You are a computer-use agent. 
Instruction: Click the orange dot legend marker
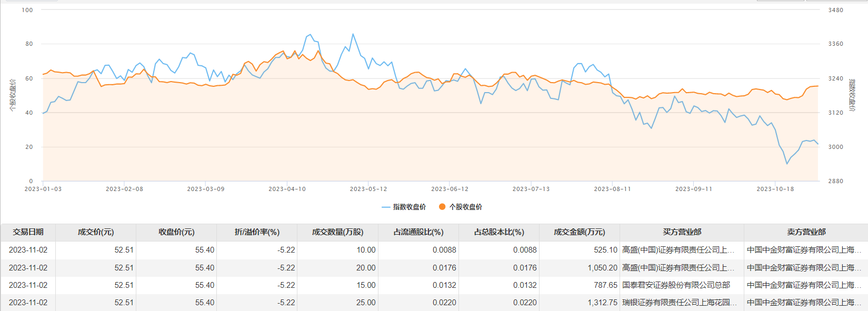(442, 207)
